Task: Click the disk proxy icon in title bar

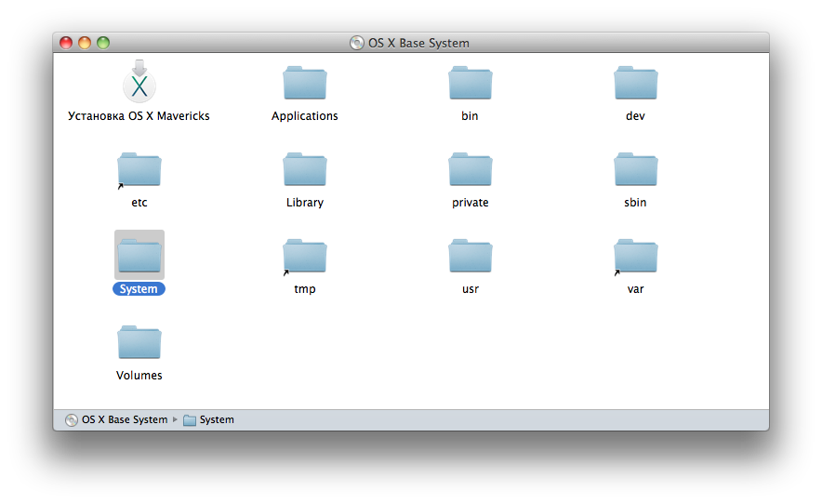Action: 357,43
